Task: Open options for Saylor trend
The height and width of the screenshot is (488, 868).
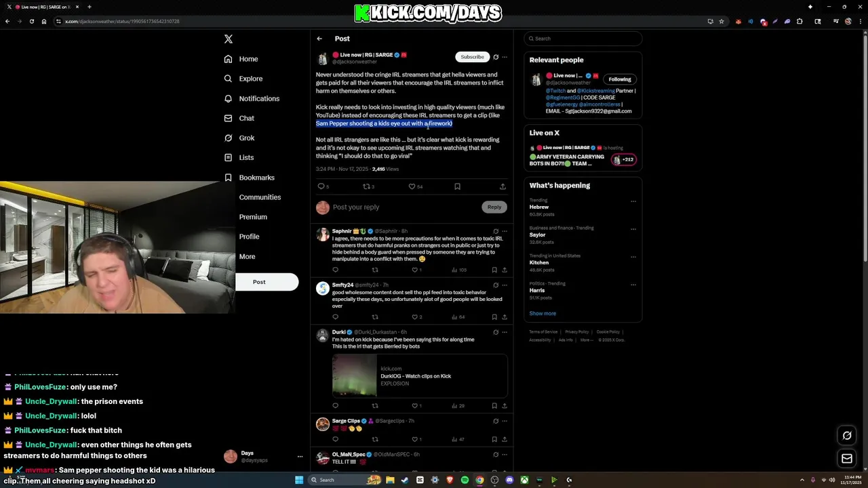Action: tap(633, 229)
